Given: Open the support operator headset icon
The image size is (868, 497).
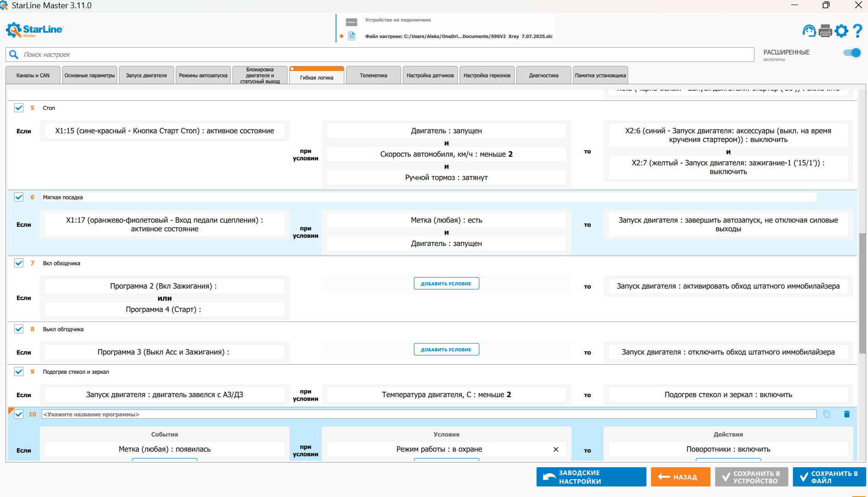Looking at the screenshot, I should (809, 31).
